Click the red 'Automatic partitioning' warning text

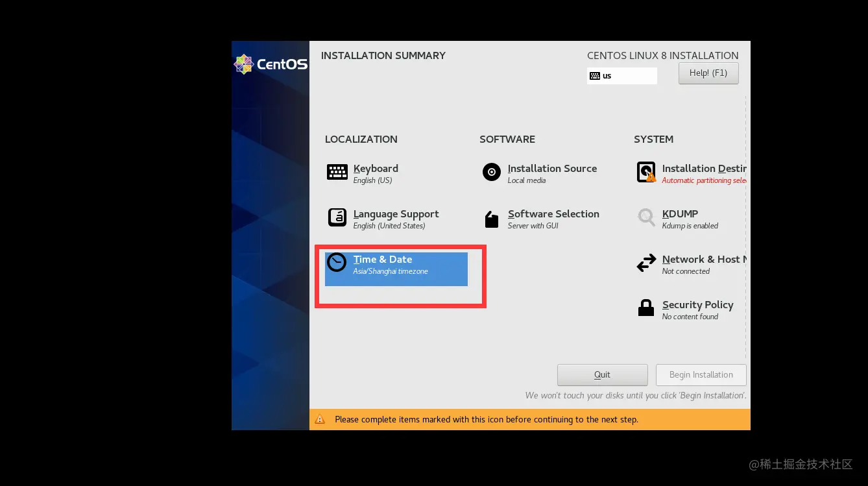pos(705,180)
